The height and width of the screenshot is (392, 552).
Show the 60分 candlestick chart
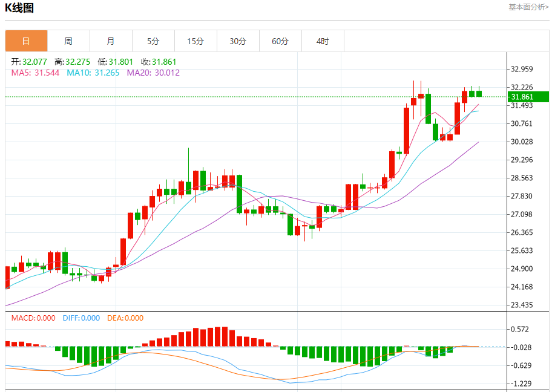point(280,41)
